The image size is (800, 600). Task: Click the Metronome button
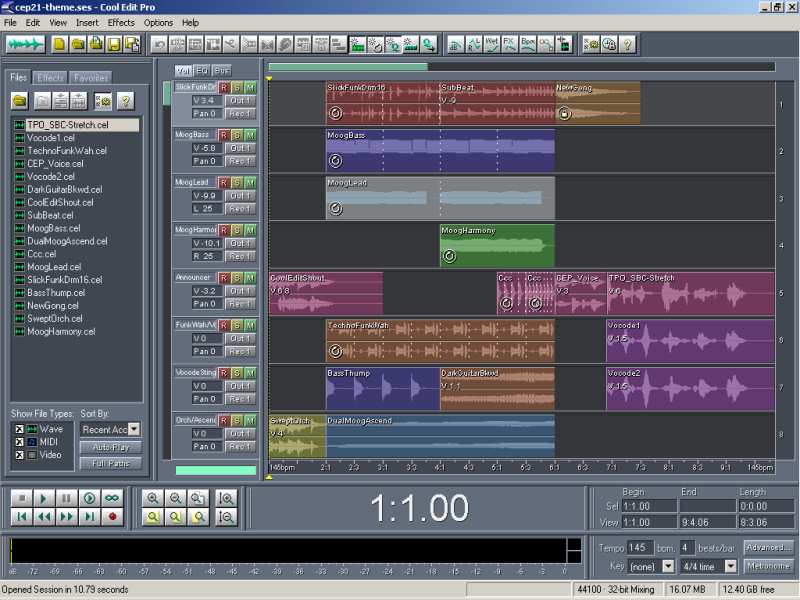[769, 566]
